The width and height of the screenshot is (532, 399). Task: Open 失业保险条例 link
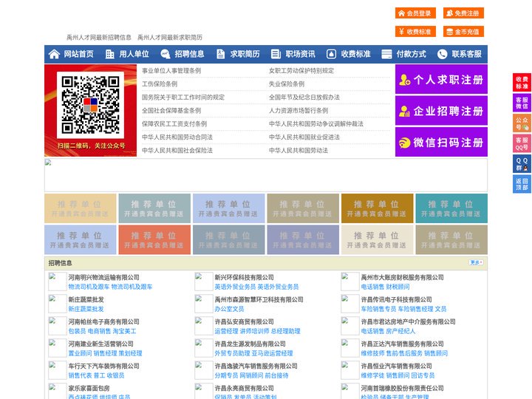(x=287, y=83)
